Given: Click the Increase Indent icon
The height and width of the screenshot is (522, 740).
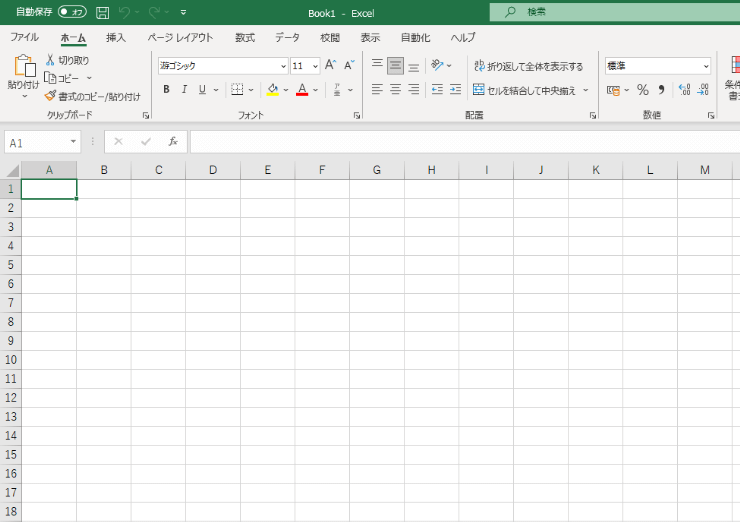Looking at the screenshot, I should coord(455,90).
